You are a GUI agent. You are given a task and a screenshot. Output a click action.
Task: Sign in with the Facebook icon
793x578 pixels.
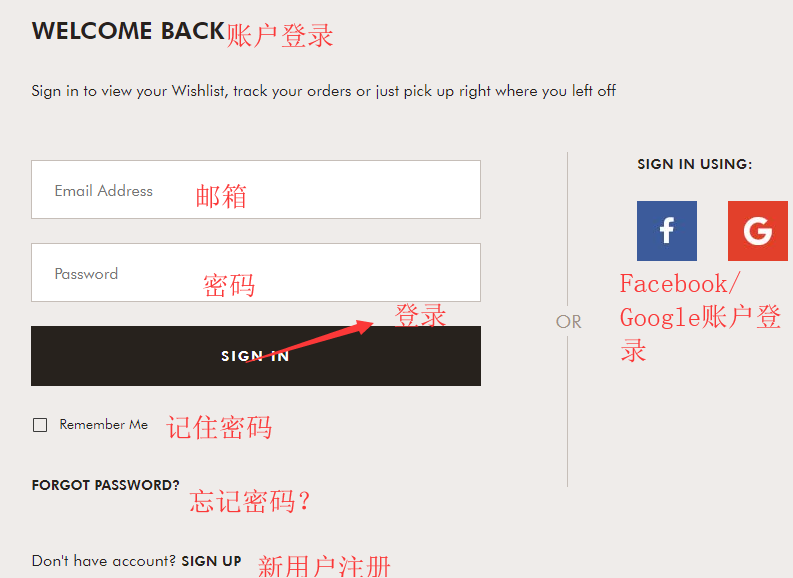tap(667, 231)
